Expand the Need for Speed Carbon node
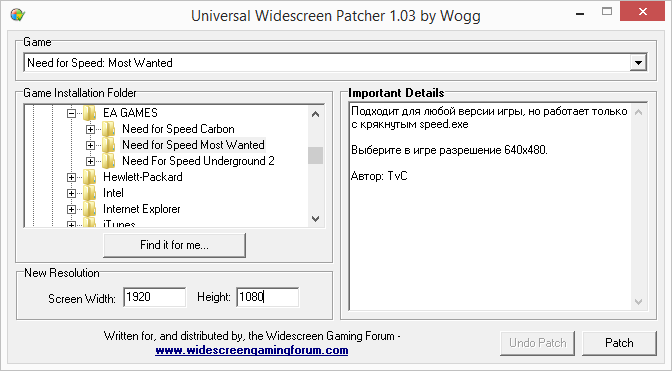This screenshot has height=371, width=672. tap(90, 129)
